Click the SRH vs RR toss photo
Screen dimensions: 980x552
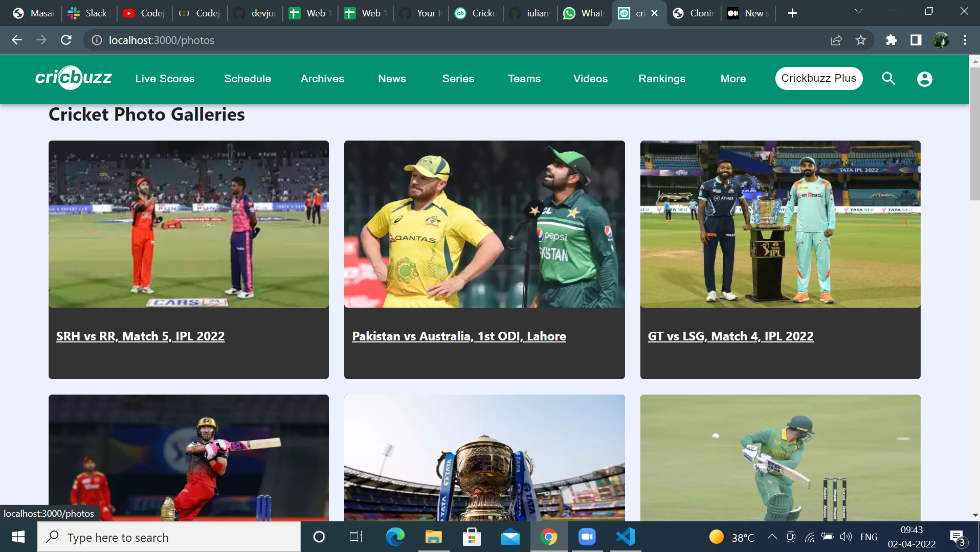(x=189, y=224)
